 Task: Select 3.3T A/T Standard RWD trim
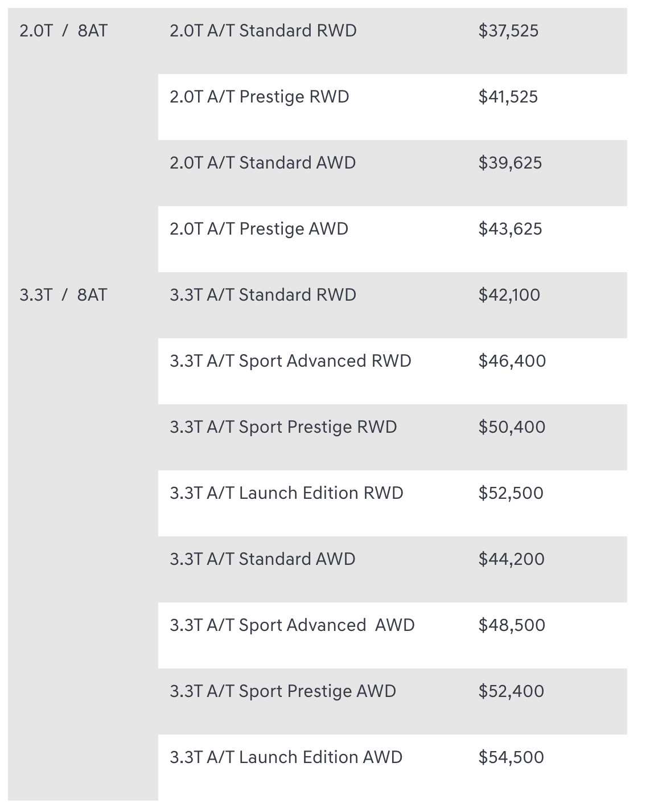coord(263,295)
